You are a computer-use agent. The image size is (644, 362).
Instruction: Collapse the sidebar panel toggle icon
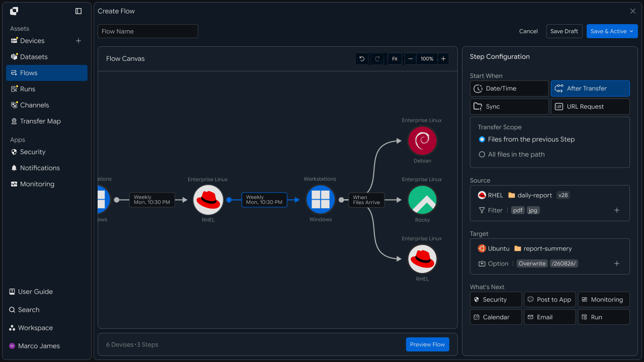click(78, 11)
